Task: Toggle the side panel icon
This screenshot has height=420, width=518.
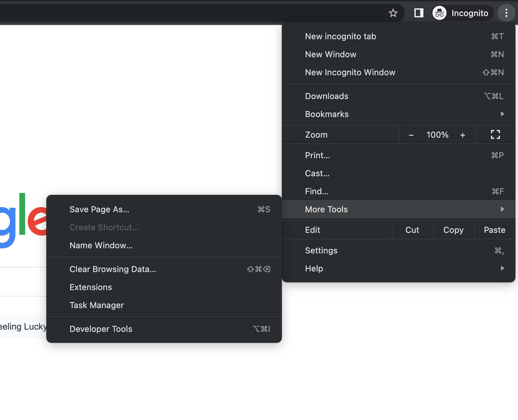Action: 419,13
